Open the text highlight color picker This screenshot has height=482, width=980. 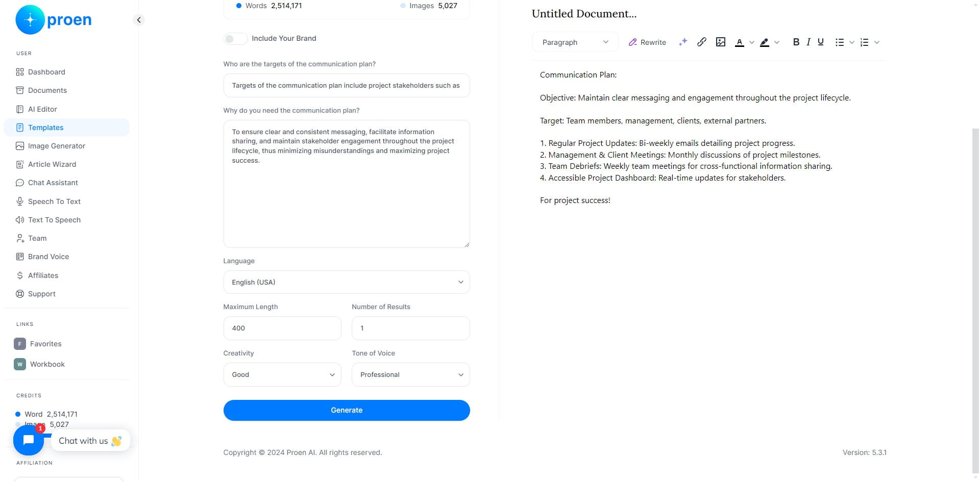765,42
